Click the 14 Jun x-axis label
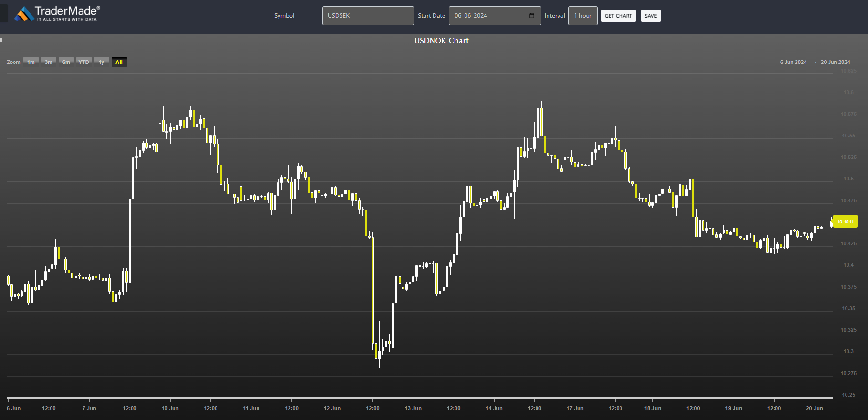Screen dimensions: 868x420 [494, 408]
